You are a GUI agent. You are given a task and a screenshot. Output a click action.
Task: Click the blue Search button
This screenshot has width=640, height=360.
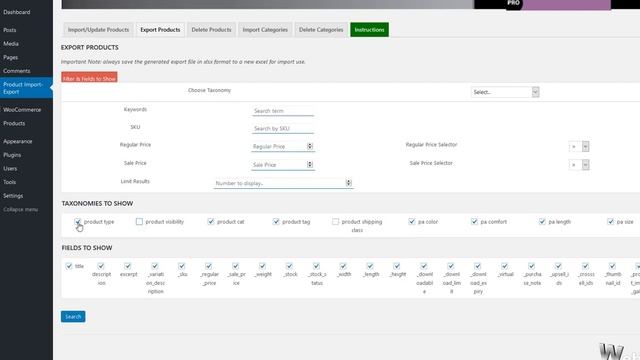73,316
